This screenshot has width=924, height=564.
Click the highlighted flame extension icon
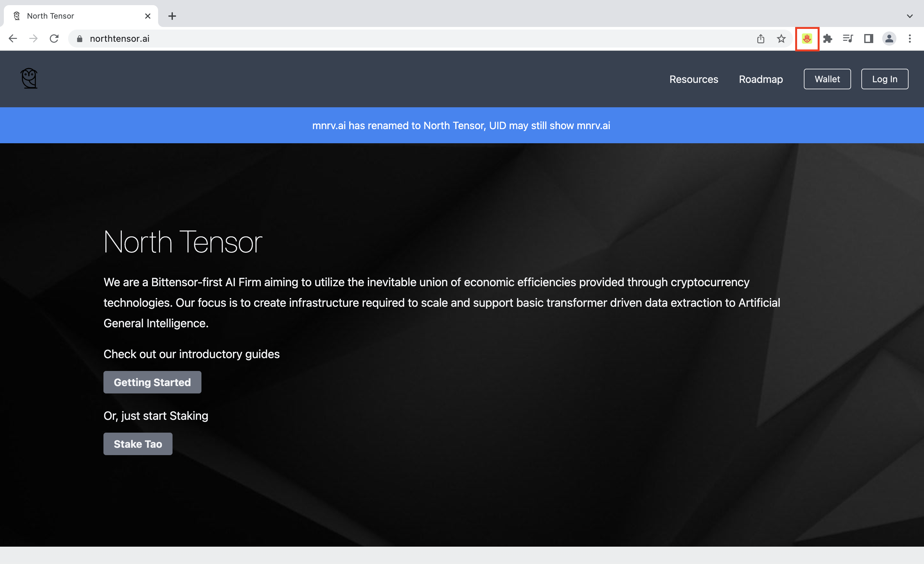pos(807,38)
